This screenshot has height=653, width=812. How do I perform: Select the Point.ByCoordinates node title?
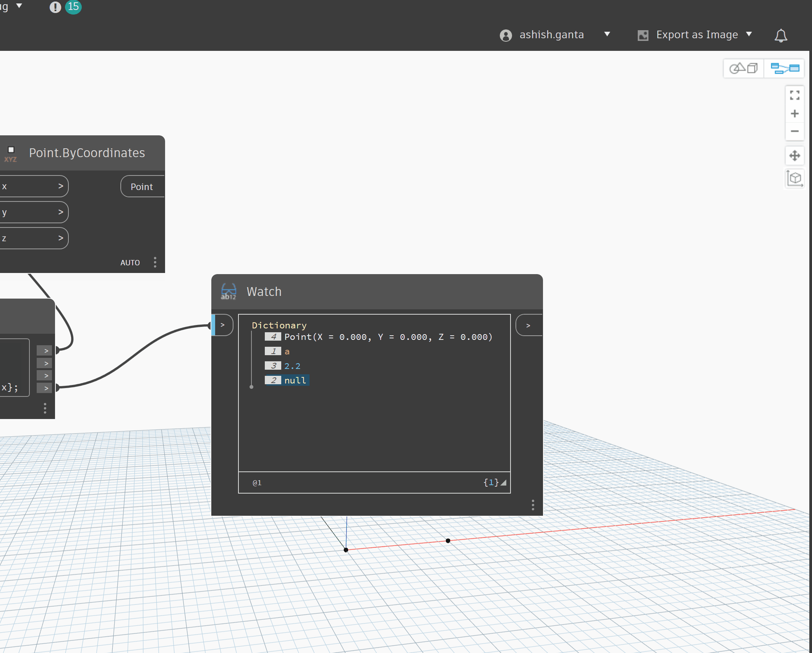87,153
